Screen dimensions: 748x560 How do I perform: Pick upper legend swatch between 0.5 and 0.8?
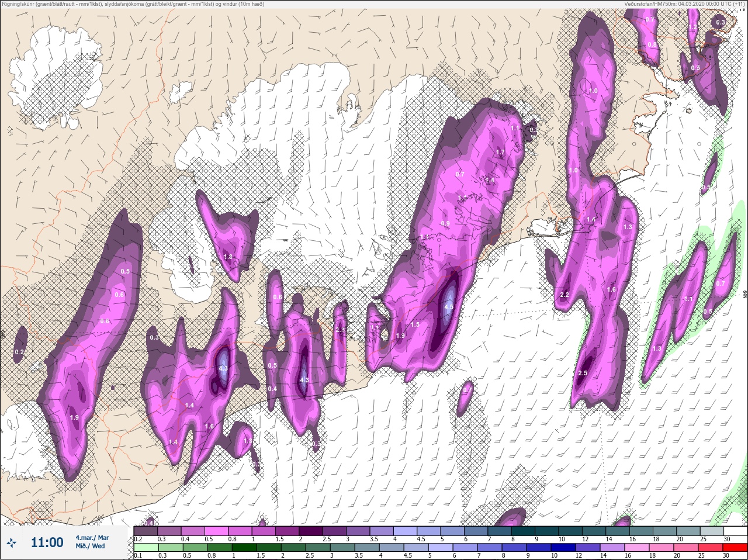click(216, 531)
